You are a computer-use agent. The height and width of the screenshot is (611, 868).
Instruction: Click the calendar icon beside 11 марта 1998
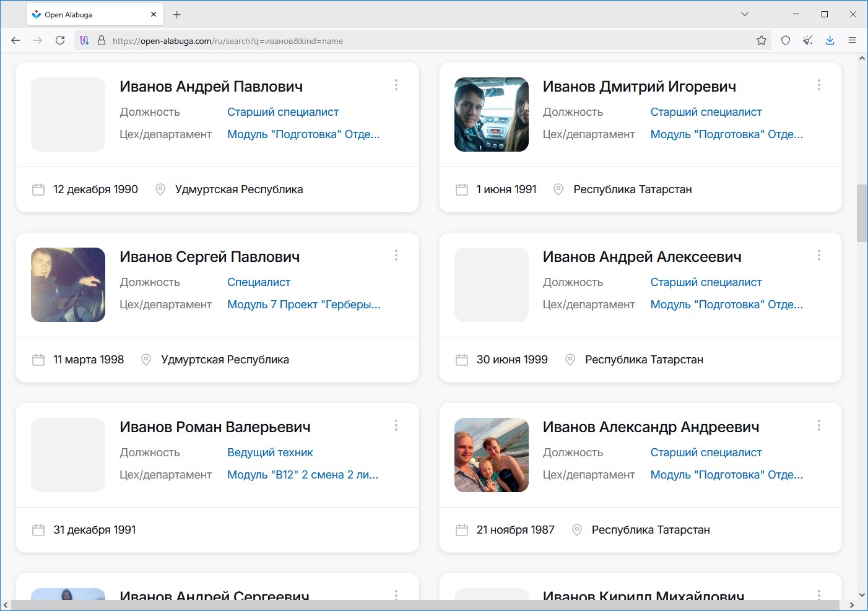[38, 360]
